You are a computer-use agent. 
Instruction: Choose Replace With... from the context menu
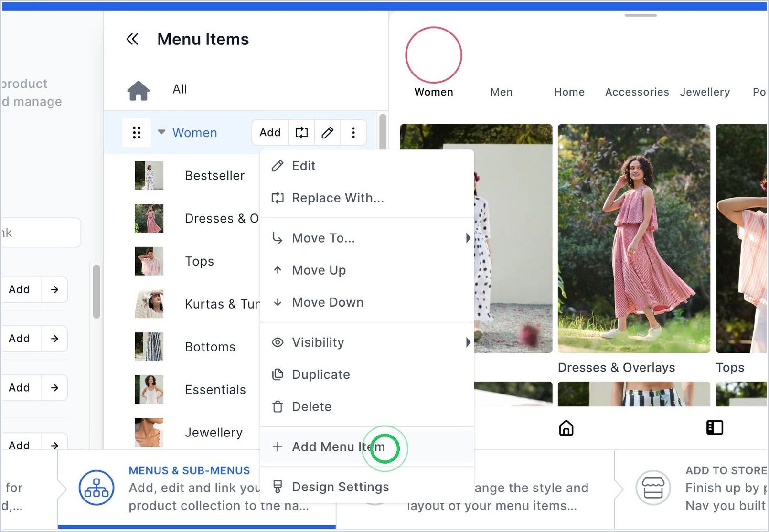click(x=367, y=198)
